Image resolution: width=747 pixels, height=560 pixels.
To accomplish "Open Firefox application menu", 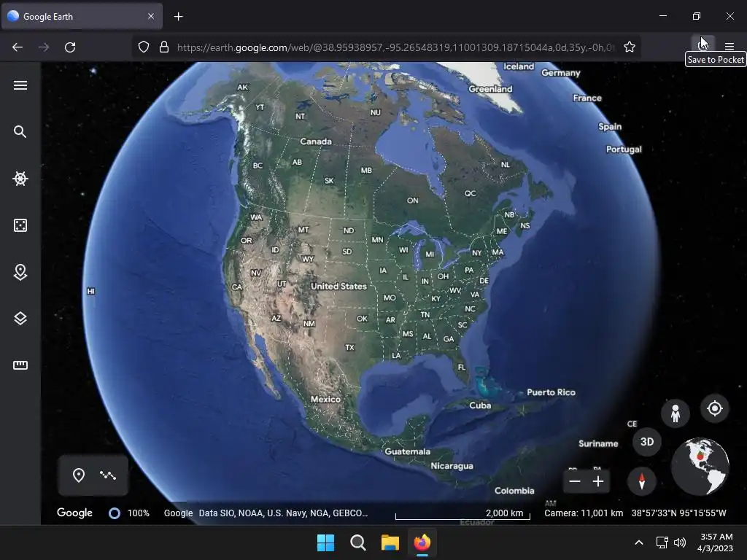I will pyautogui.click(x=729, y=46).
